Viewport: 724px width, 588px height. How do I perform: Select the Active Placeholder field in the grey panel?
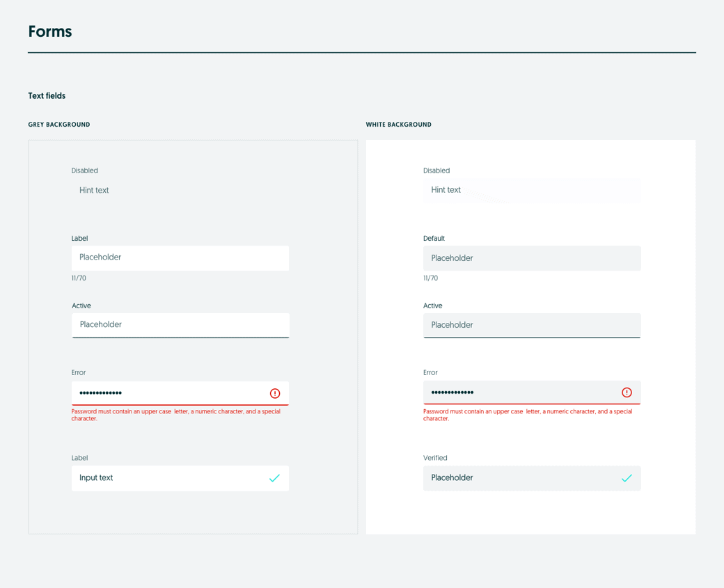coord(180,325)
